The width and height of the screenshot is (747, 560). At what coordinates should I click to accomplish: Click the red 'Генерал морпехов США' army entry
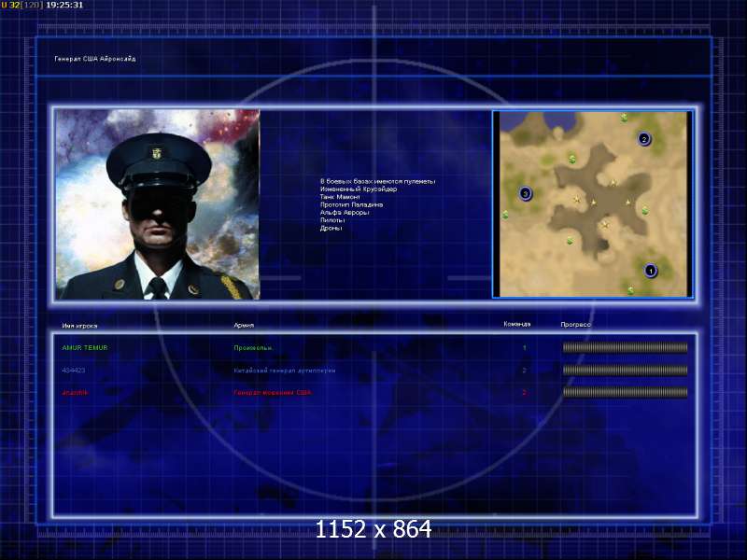(273, 393)
